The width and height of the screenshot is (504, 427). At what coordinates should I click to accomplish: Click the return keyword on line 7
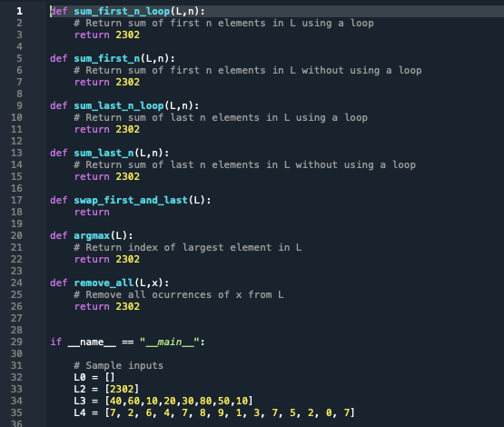pos(92,82)
